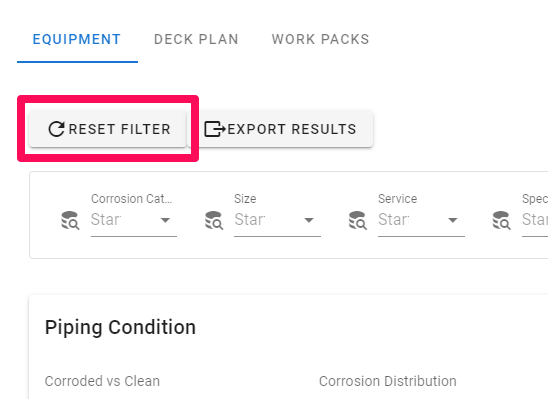The width and height of the screenshot is (548, 399).
Task: Click the database search icon beside Size
Action: 214,220
